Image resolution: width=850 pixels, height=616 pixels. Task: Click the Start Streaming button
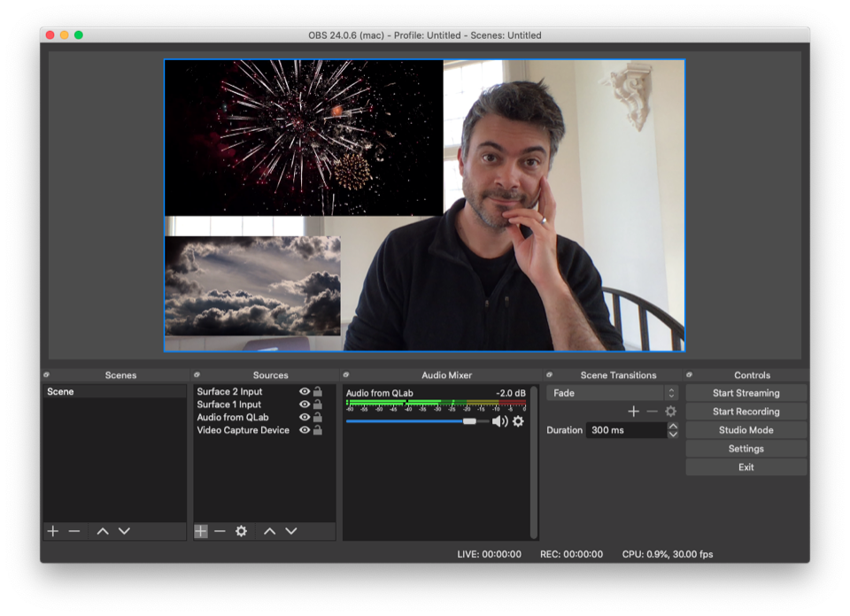746,393
